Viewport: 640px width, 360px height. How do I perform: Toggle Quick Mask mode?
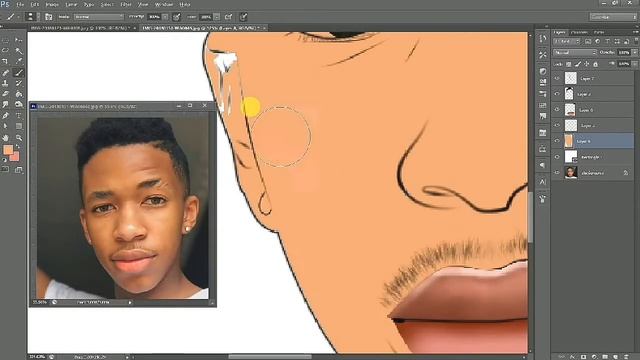click(5, 169)
